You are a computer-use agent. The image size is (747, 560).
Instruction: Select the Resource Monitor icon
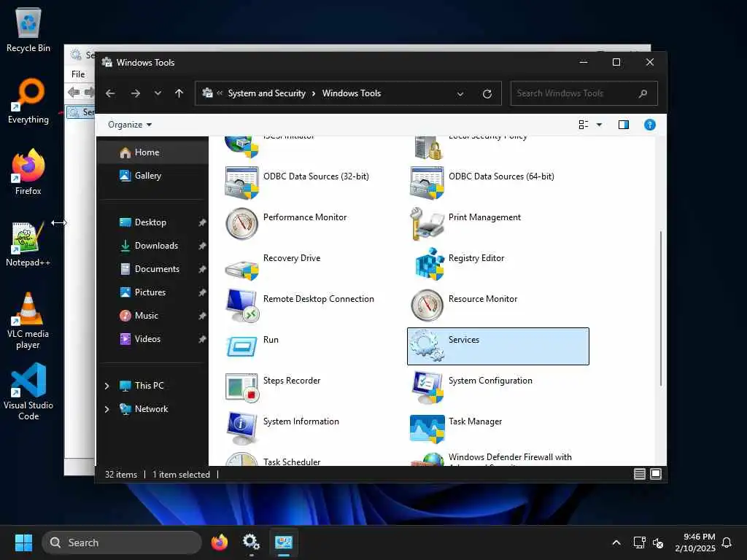click(x=427, y=306)
